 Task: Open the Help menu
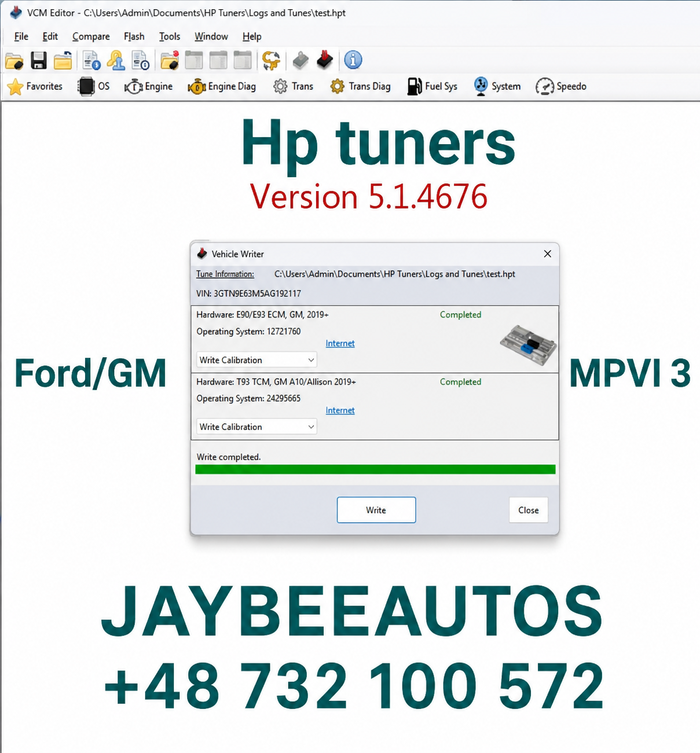252,36
